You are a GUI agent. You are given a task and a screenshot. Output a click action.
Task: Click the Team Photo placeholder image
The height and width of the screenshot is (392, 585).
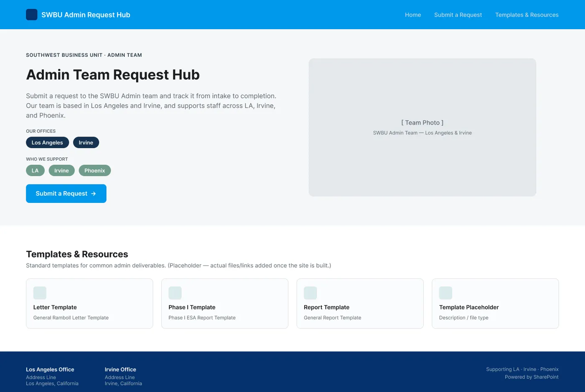(x=422, y=127)
